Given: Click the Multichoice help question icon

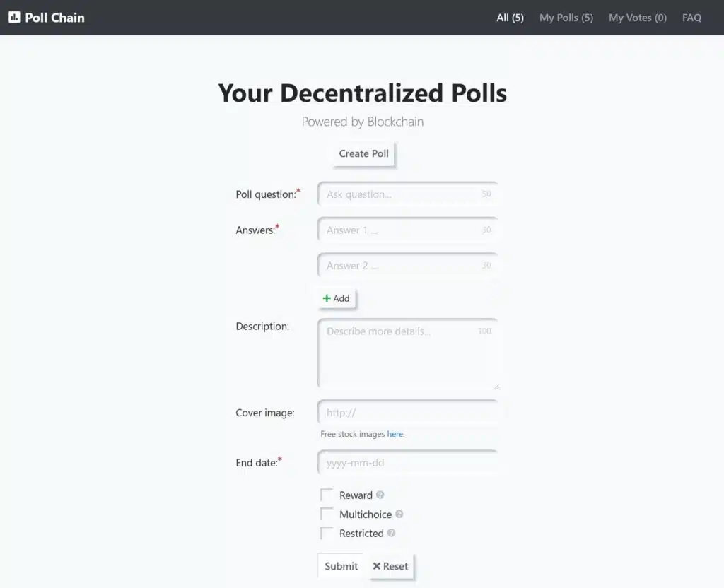Looking at the screenshot, I should [399, 514].
